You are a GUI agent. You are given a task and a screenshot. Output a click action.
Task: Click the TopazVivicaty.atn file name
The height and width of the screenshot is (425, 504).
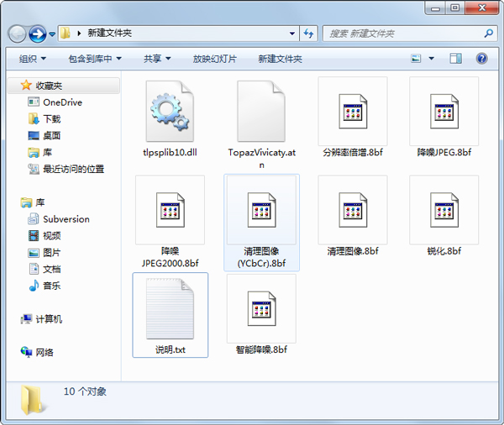coord(261,159)
